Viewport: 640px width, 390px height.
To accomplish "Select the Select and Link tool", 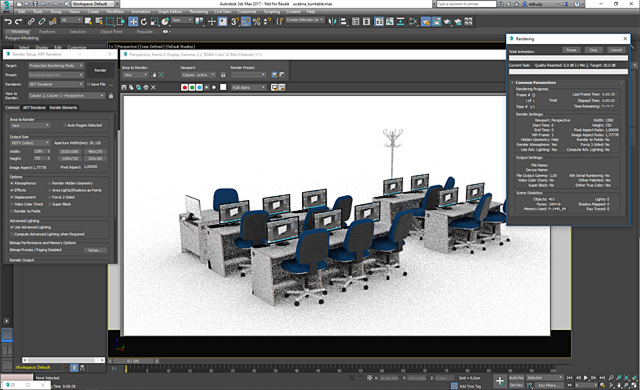I will click(31, 21).
